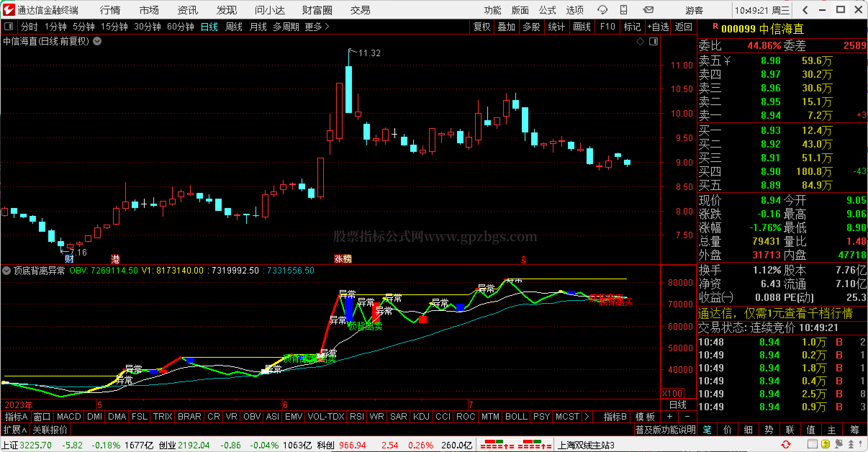Click the satellite dish icon in status bar
Viewport: 868px width, 452px height.
coord(838,444)
